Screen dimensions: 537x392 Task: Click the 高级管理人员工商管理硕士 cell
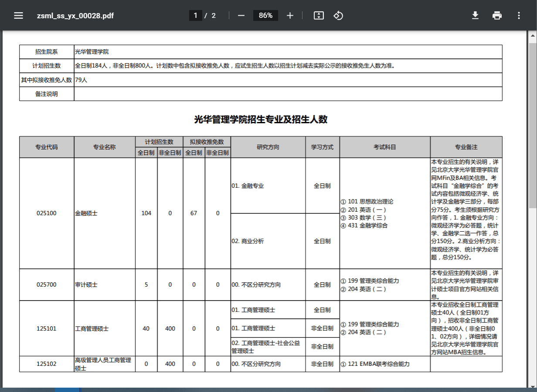[104, 364]
